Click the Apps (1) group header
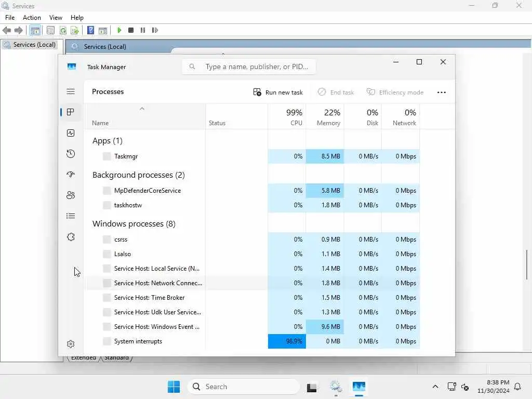Image resolution: width=532 pixels, height=399 pixels. (x=107, y=141)
